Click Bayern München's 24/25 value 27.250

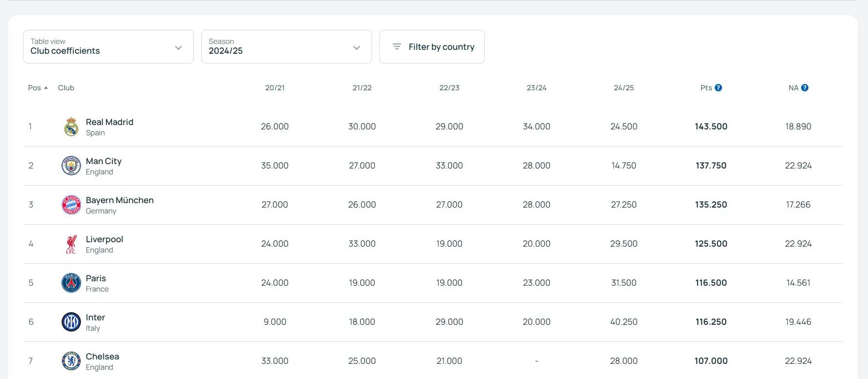point(624,205)
